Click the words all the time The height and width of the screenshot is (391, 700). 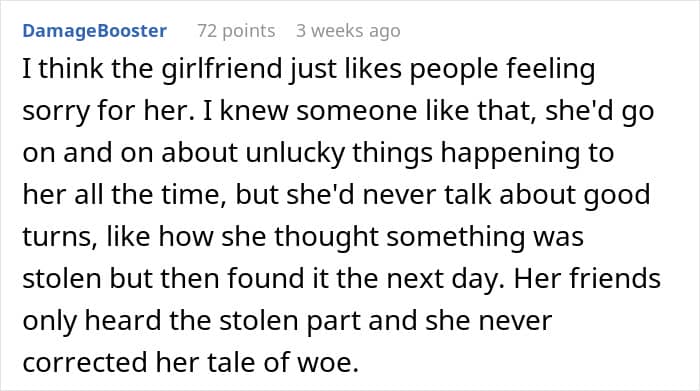(x=150, y=195)
